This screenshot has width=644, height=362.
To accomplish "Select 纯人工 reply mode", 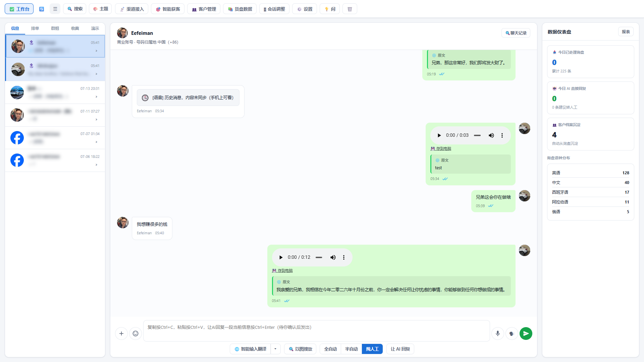I will point(372,349).
